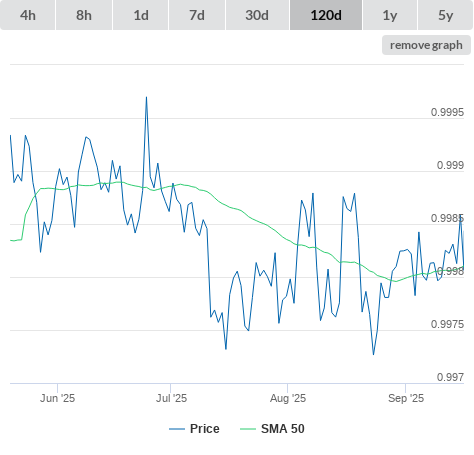Click the Sep '25 axis label

(406, 398)
